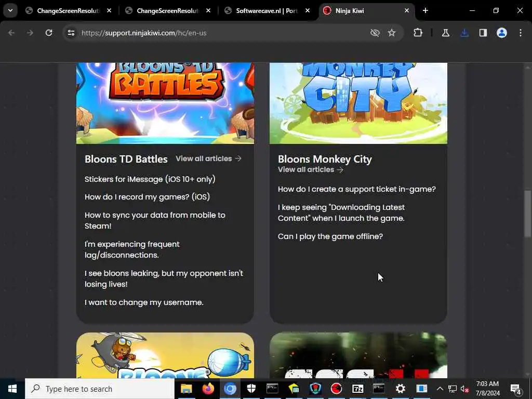View all articles for Bloons Monkey City

[x=311, y=170]
